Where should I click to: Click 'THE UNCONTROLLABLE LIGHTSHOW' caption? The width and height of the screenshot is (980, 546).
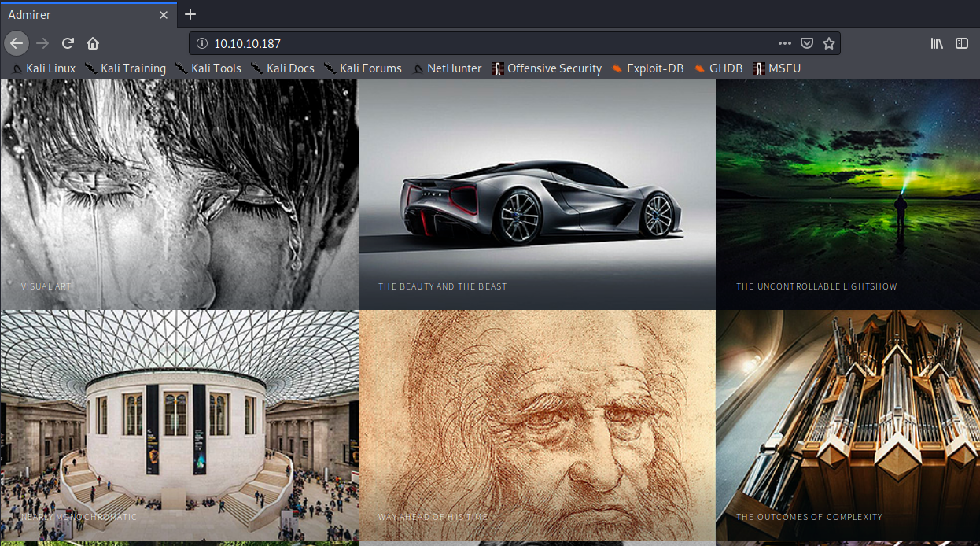(816, 286)
